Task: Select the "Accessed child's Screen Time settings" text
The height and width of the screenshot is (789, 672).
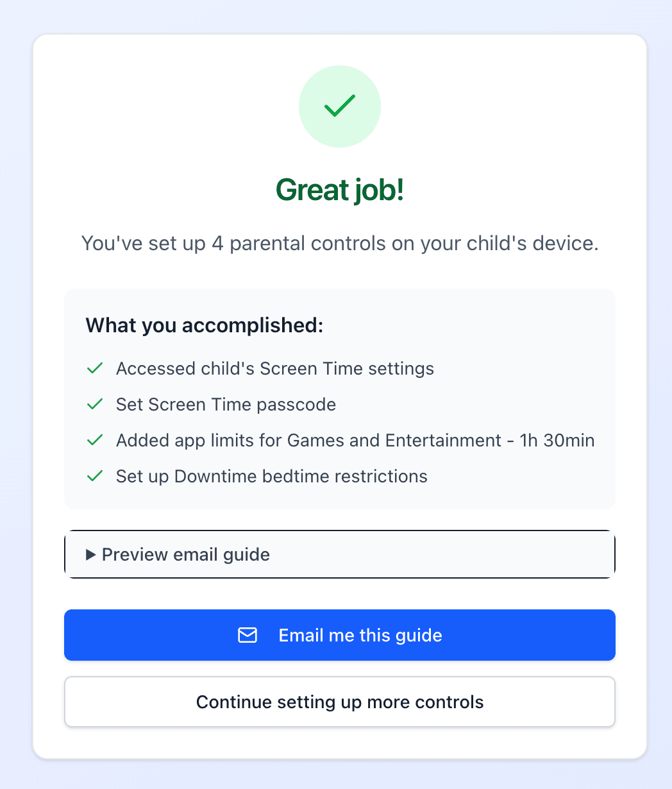Action: pos(274,369)
